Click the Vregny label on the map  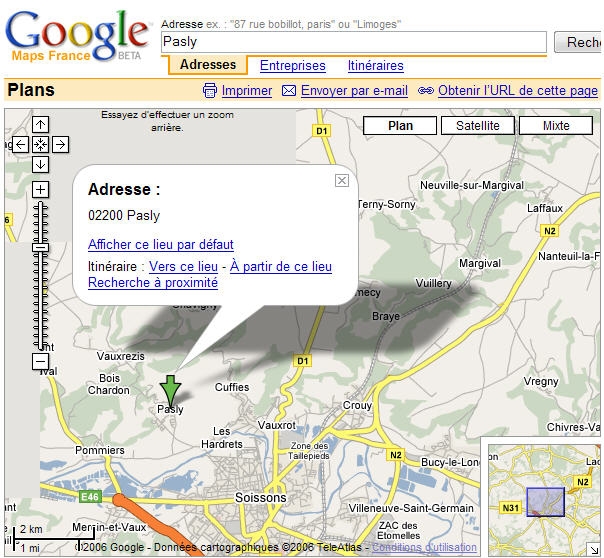pos(541,382)
